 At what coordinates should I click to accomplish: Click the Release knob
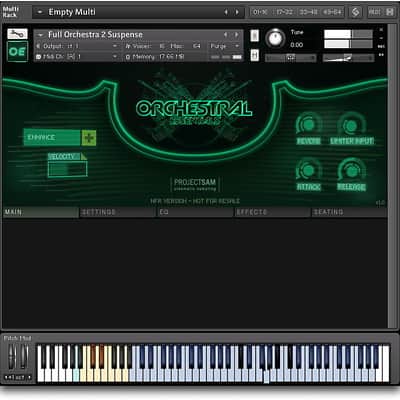(x=351, y=171)
